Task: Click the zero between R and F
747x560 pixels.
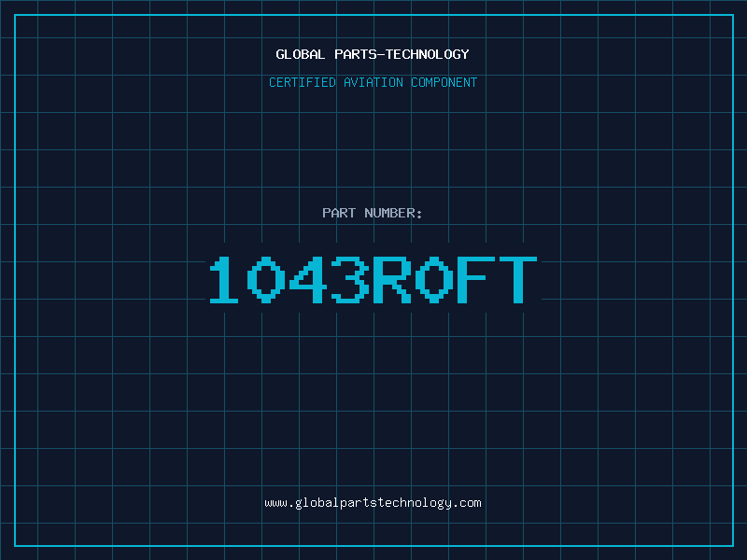Action: [434, 279]
